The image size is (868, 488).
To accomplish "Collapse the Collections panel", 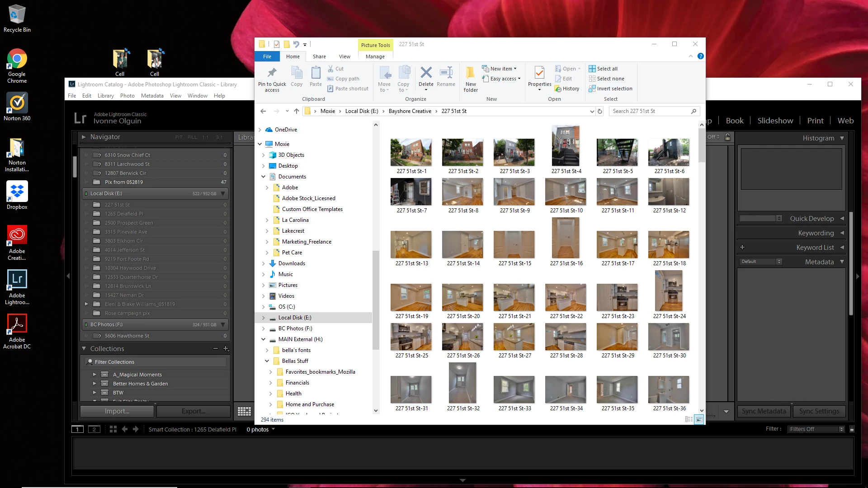I will [x=84, y=348].
